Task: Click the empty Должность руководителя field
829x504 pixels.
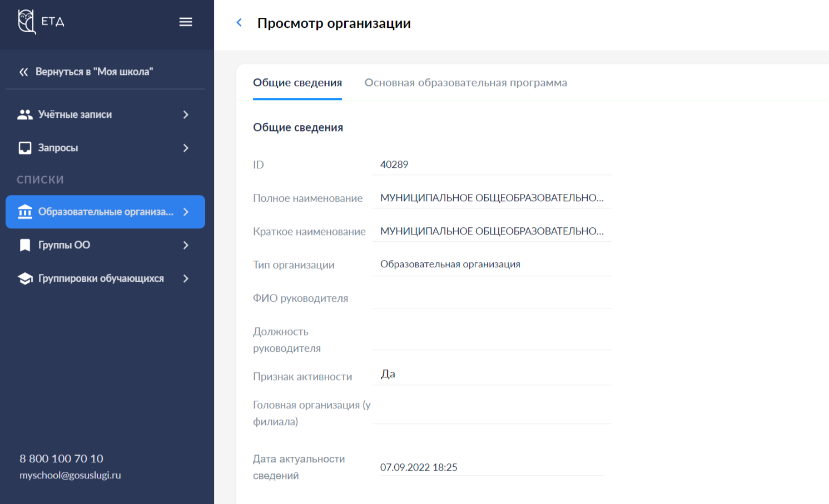Action: click(492, 339)
